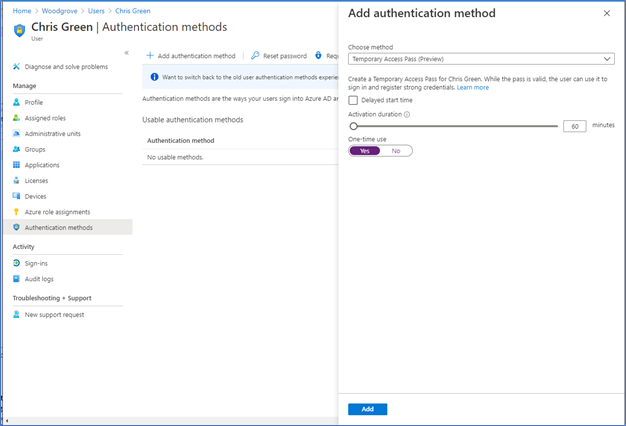The image size is (626, 426).
Task: Click the switch back to old experience banner
Action: 240,77
